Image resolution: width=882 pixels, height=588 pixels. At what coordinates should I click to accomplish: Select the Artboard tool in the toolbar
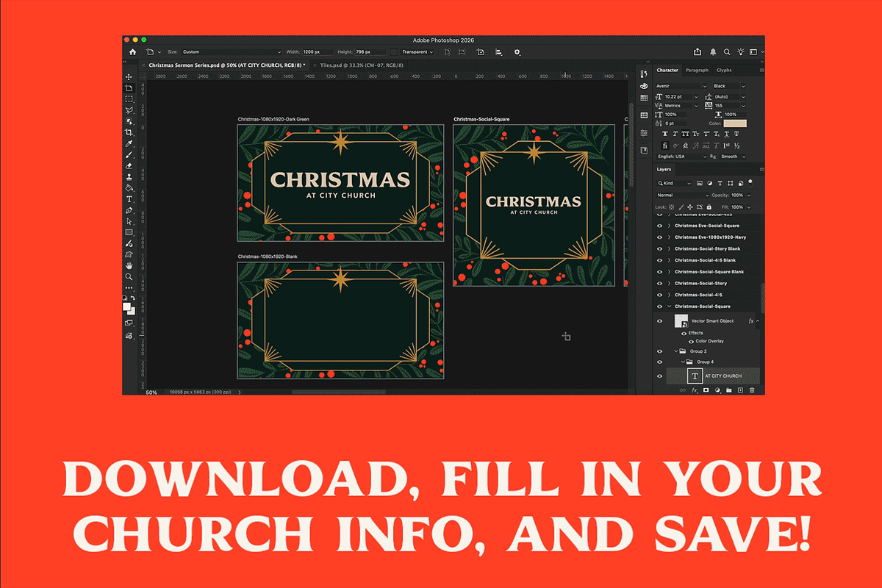point(129,88)
